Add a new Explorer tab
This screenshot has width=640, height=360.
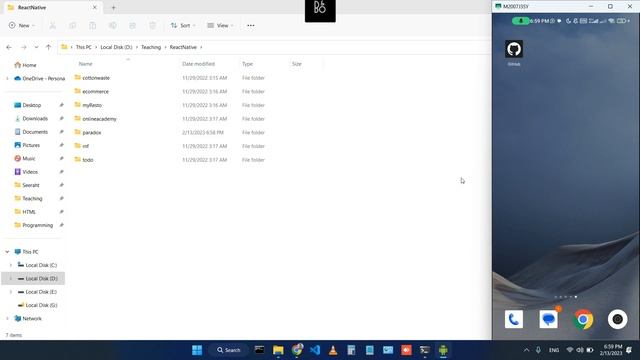pyautogui.click(x=113, y=8)
